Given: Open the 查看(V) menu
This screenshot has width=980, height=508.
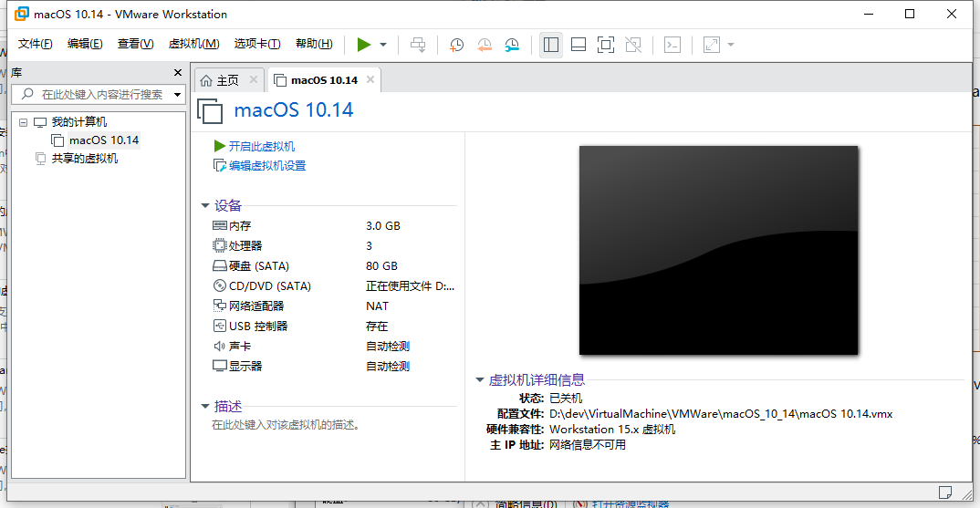Looking at the screenshot, I should (136, 44).
